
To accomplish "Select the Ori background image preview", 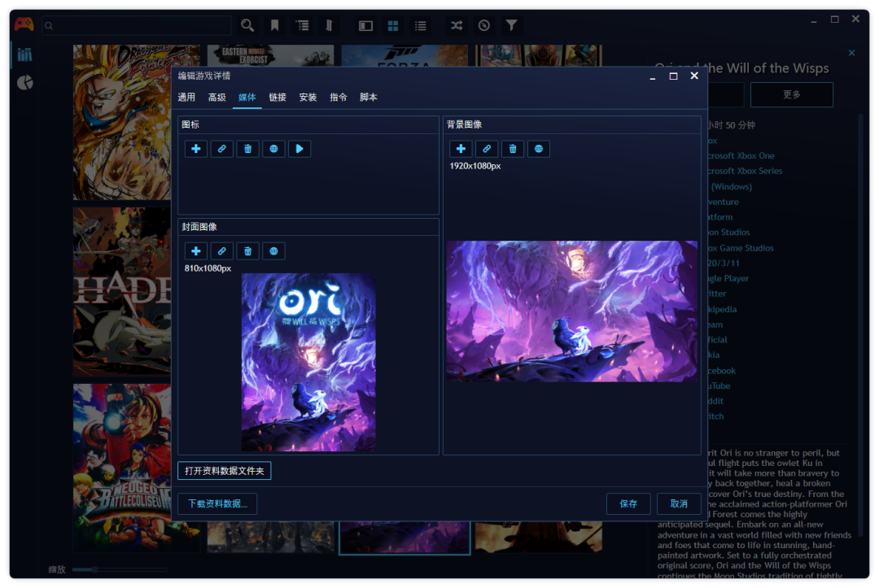I will click(572, 311).
